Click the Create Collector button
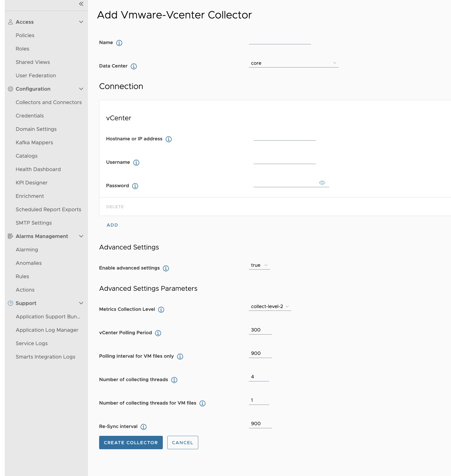Screen dimensions: 451x476 [x=131, y=443]
